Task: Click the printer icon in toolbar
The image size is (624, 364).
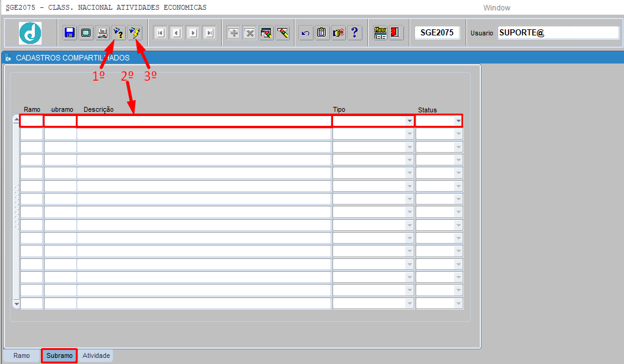Action: (103, 33)
